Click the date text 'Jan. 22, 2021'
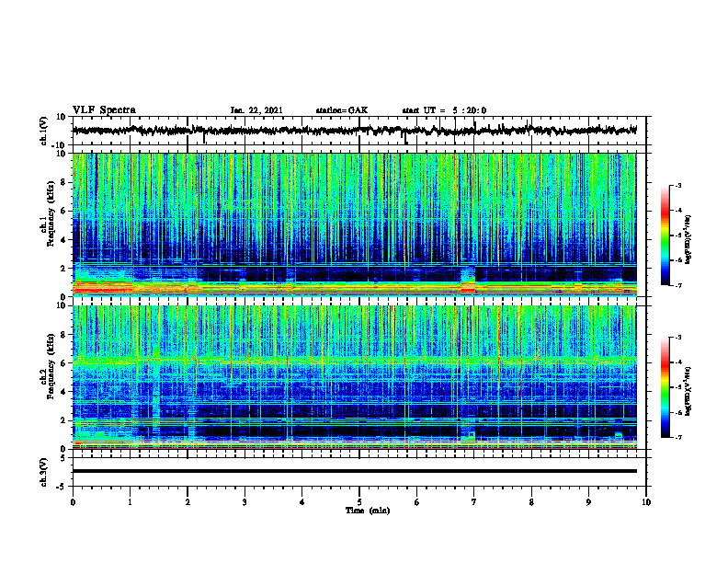This screenshot has height=563, width=728. click(x=256, y=110)
